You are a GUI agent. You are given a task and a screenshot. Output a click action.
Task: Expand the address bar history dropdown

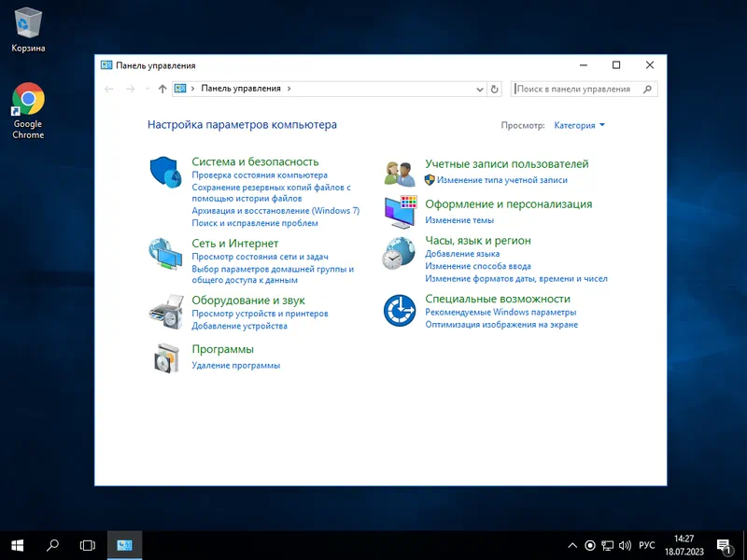(480, 89)
